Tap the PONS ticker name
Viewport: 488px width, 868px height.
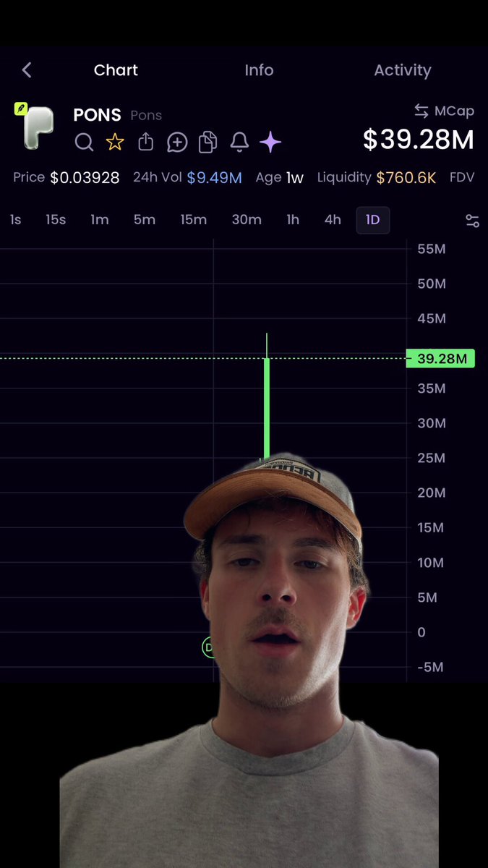point(97,114)
